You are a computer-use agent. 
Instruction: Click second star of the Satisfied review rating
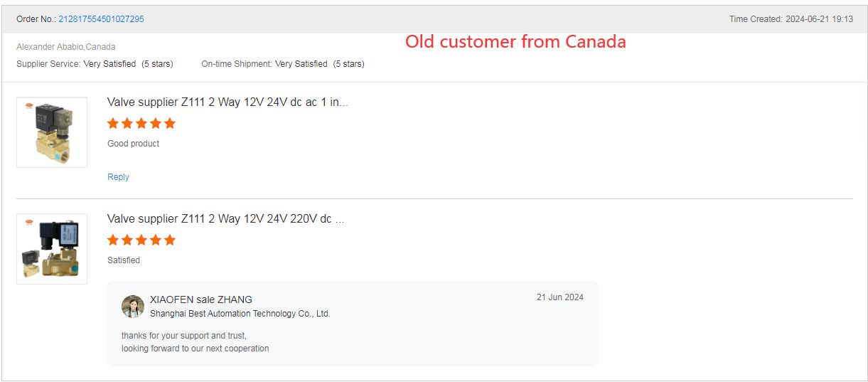tap(127, 240)
